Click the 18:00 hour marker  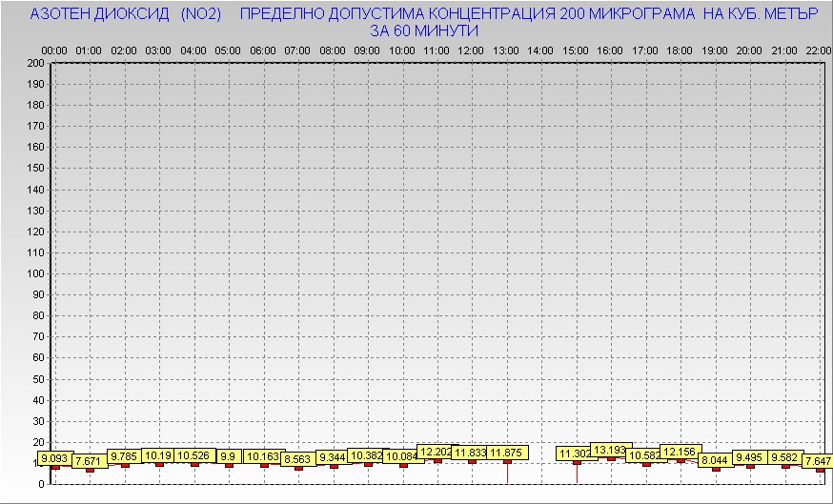[680, 50]
